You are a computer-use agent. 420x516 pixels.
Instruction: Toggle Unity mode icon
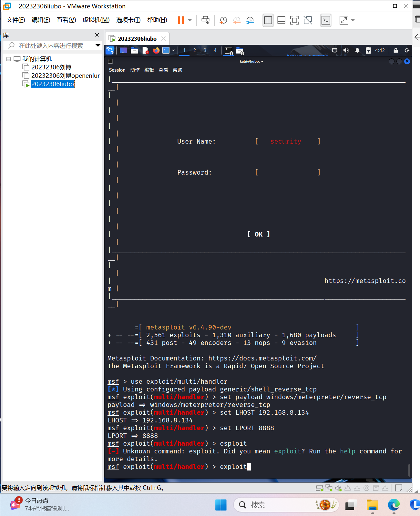tap(308, 20)
